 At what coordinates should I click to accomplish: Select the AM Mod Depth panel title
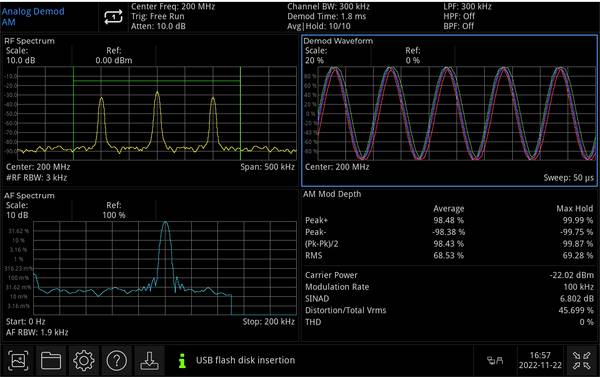click(332, 194)
